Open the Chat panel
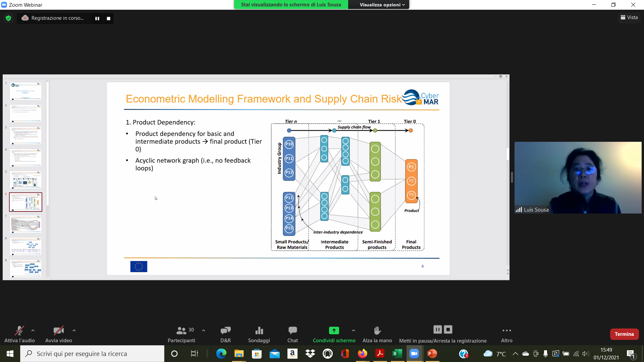The width and height of the screenshot is (644, 362). (x=292, y=330)
